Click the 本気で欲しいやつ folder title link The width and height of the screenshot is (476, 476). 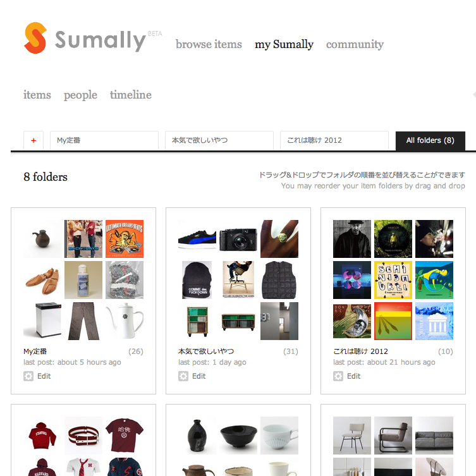pos(206,351)
